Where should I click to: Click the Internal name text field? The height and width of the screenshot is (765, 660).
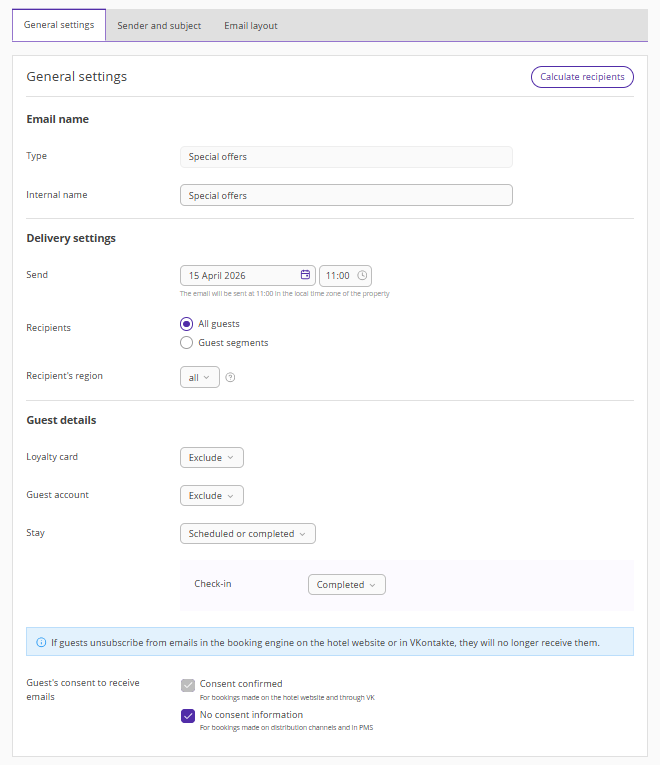345,195
